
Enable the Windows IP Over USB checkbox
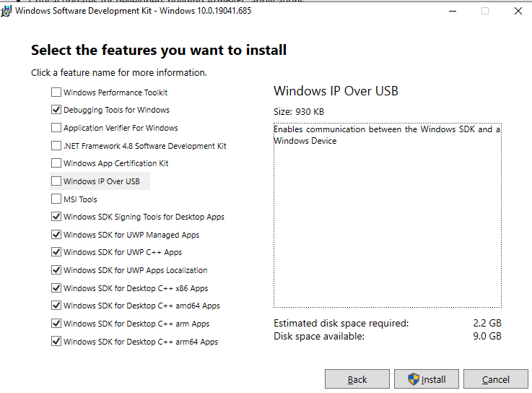coord(56,181)
